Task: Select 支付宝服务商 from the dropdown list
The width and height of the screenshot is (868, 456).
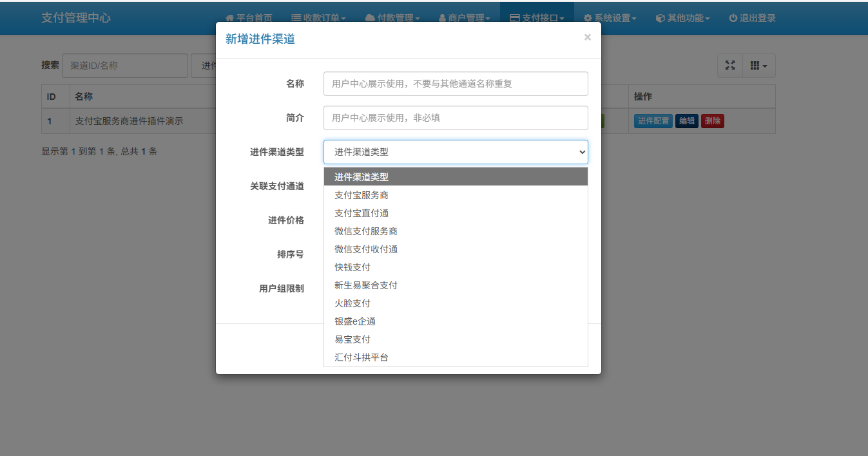Action: click(362, 195)
